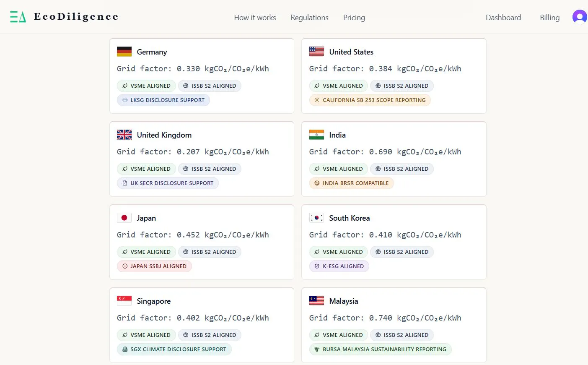Screen dimensions: 588x365
Task: Click the Germany country name
Action: coord(152,52)
